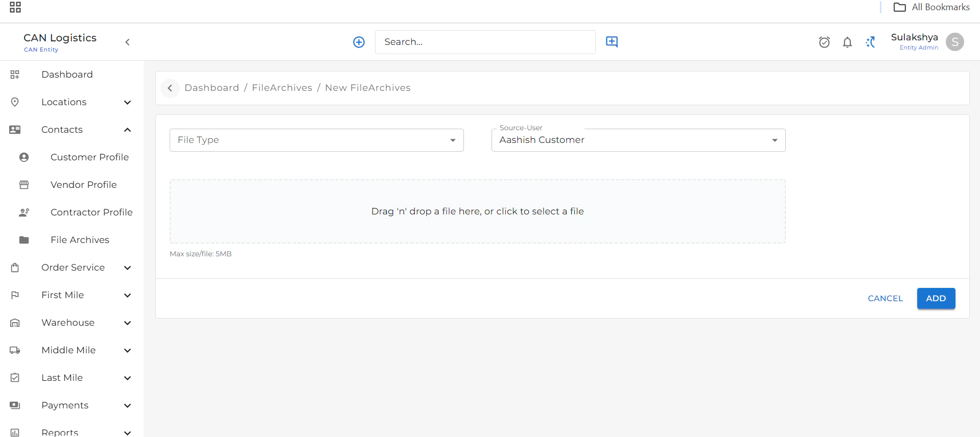Collapse the sidebar using the chevron

[x=128, y=42]
